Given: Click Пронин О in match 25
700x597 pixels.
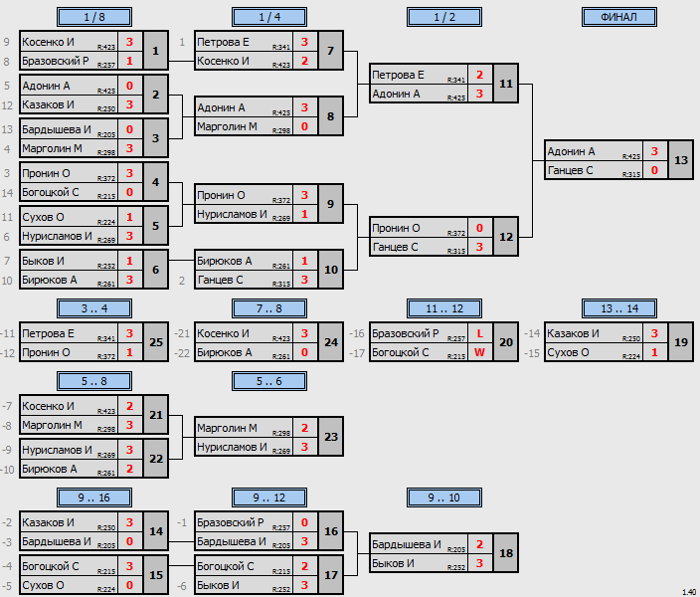Looking at the screenshot, I should coord(46,352).
